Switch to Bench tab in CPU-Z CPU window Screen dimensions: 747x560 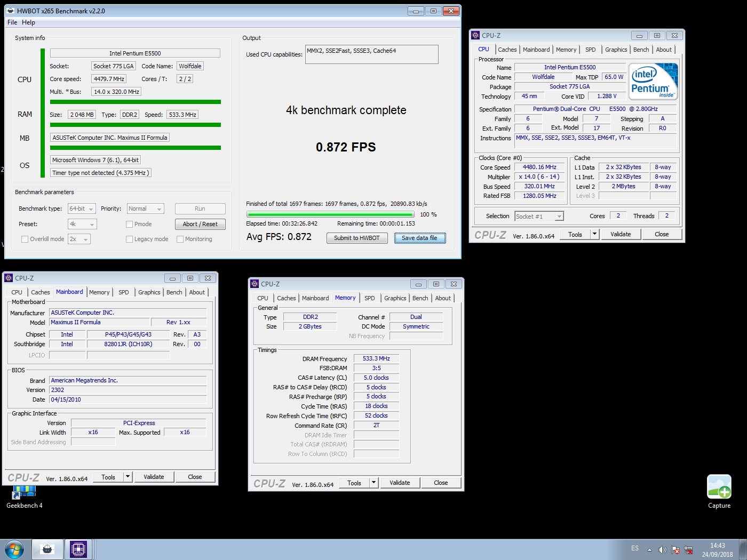coord(641,50)
